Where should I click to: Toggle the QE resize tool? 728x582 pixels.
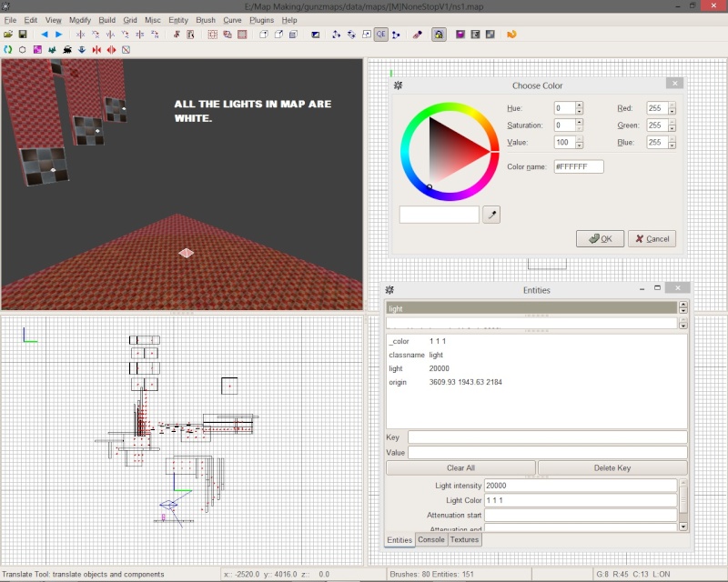click(x=381, y=35)
